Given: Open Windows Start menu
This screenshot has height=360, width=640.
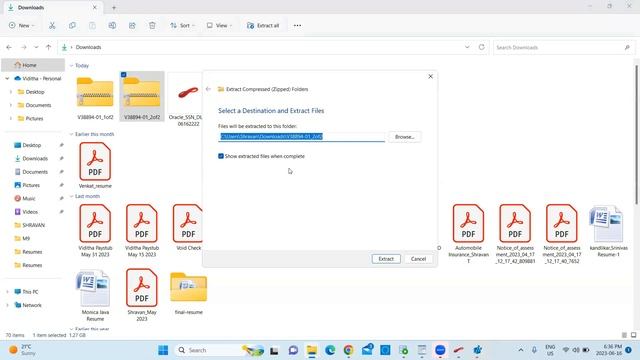Looking at the screenshot, I should (163, 350).
